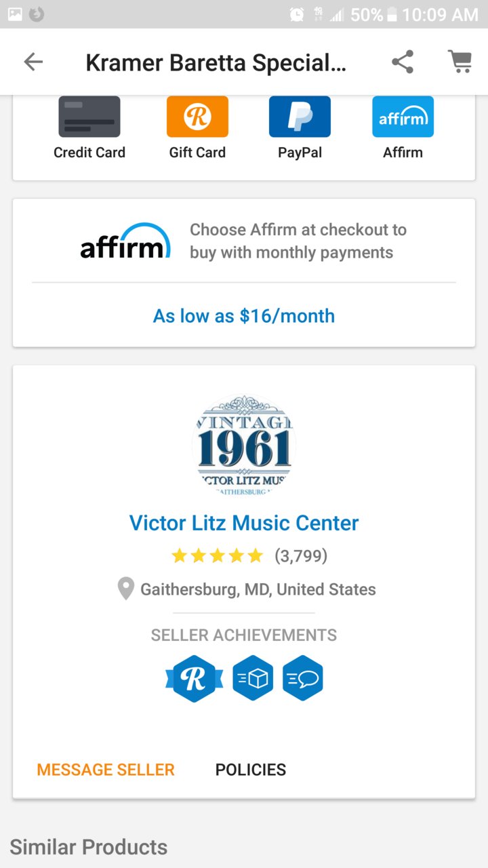Choose the Affirm payment icon

click(x=403, y=117)
